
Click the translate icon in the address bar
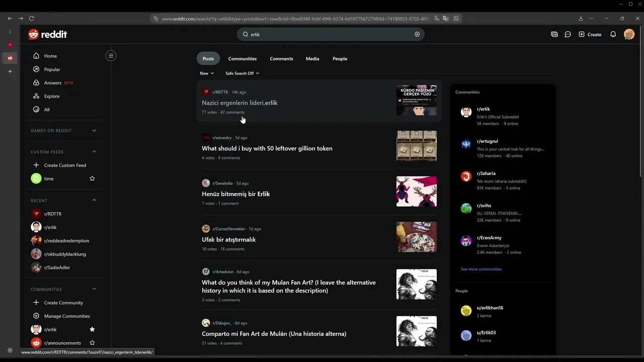[x=437, y=19]
